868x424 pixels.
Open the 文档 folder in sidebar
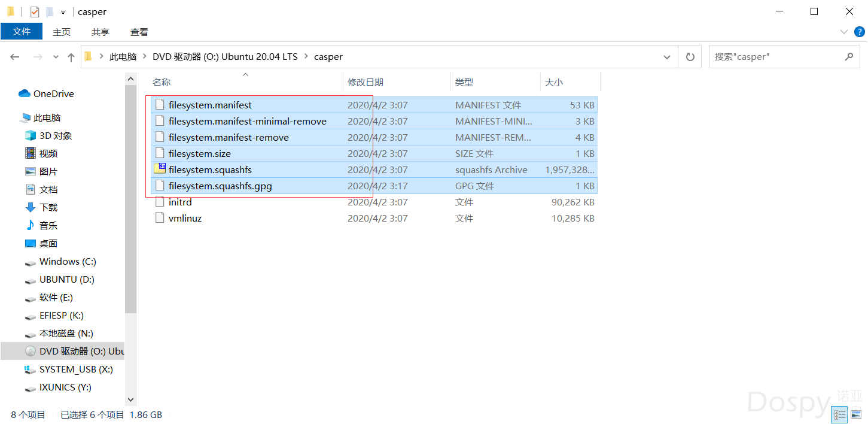tap(48, 189)
